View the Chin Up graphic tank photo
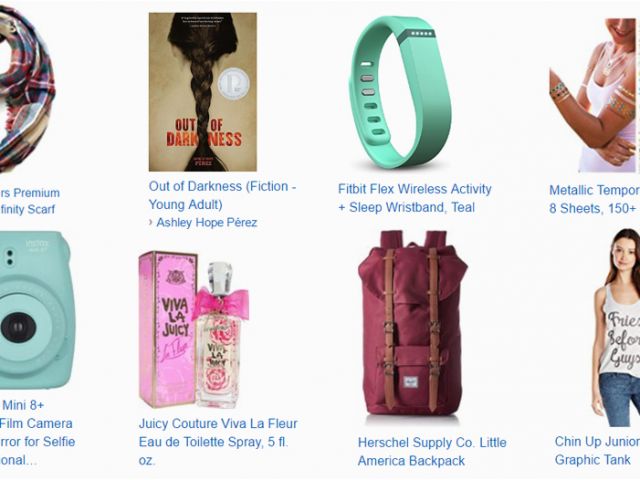The image size is (640, 480). (616, 327)
